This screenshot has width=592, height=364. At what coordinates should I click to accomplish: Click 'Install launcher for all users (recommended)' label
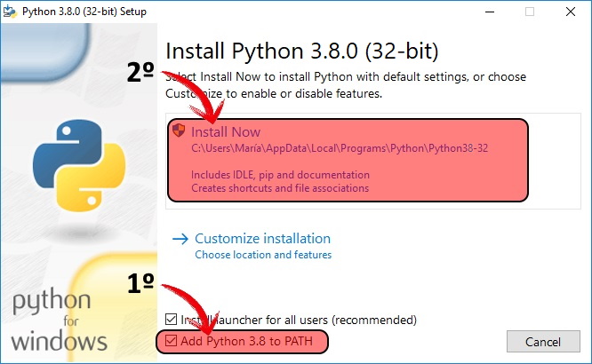[299, 320]
